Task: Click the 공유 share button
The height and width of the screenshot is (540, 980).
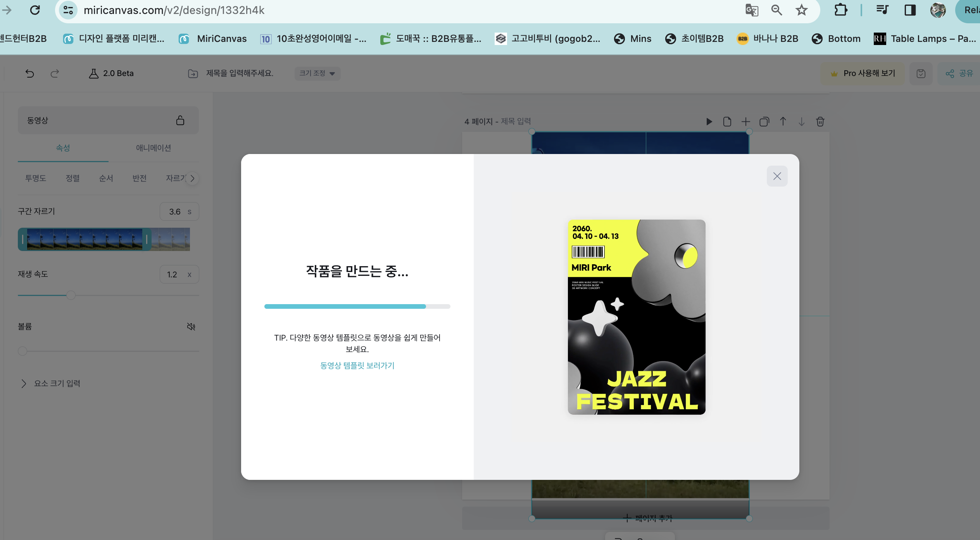Action: pyautogui.click(x=959, y=73)
